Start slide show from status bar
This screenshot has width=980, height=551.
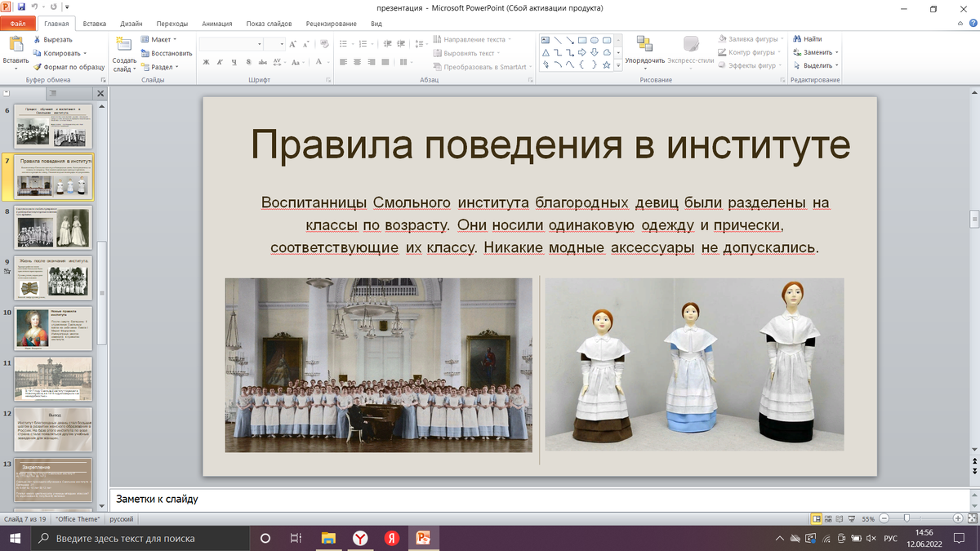pos(853,518)
